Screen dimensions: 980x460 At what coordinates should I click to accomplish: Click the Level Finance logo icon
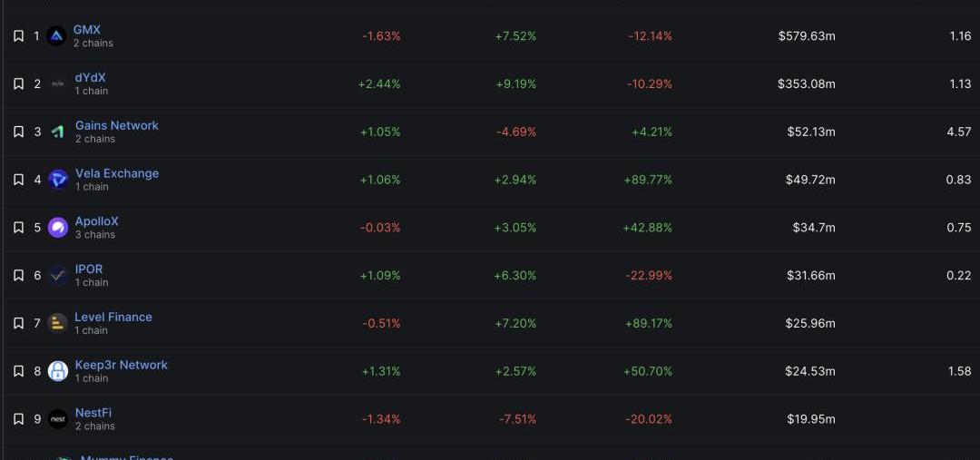(x=58, y=323)
